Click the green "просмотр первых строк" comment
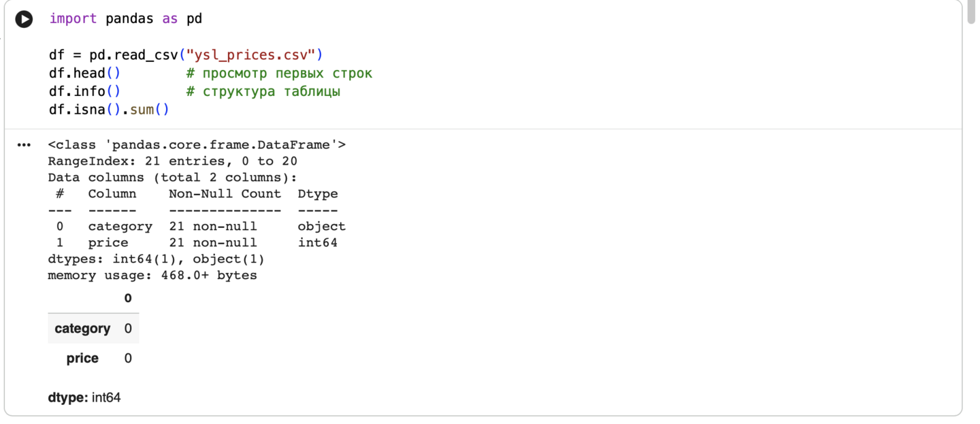This screenshot has height=424, width=980. (x=279, y=73)
